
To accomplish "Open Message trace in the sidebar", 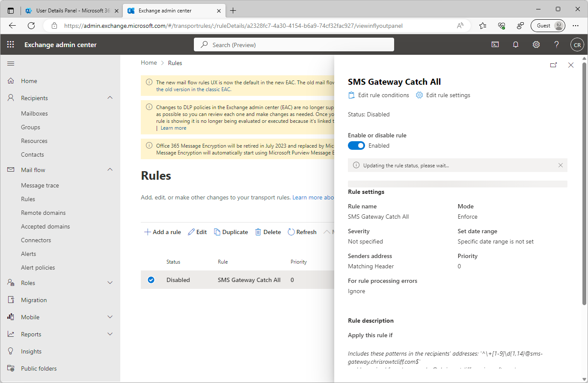I will click(x=40, y=185).
